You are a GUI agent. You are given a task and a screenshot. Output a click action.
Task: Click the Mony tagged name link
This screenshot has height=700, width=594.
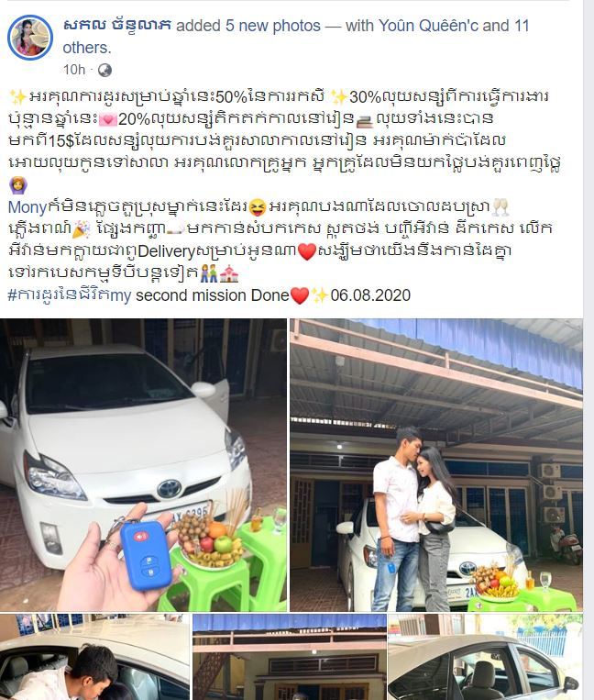point(27,207)
